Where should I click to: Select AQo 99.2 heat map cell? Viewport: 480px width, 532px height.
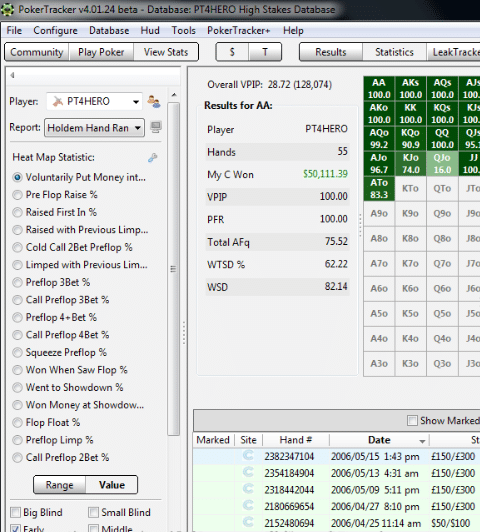[379, 138]
